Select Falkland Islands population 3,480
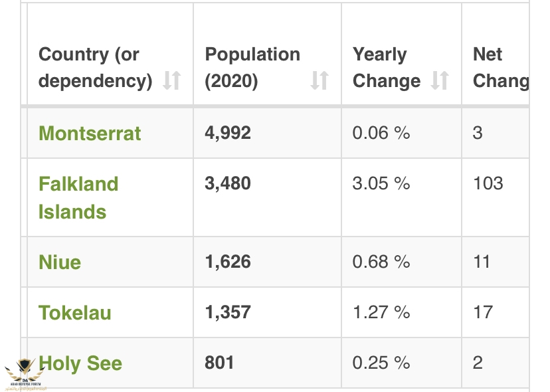The height and width of the screenshot is (392, 550). 228,183
